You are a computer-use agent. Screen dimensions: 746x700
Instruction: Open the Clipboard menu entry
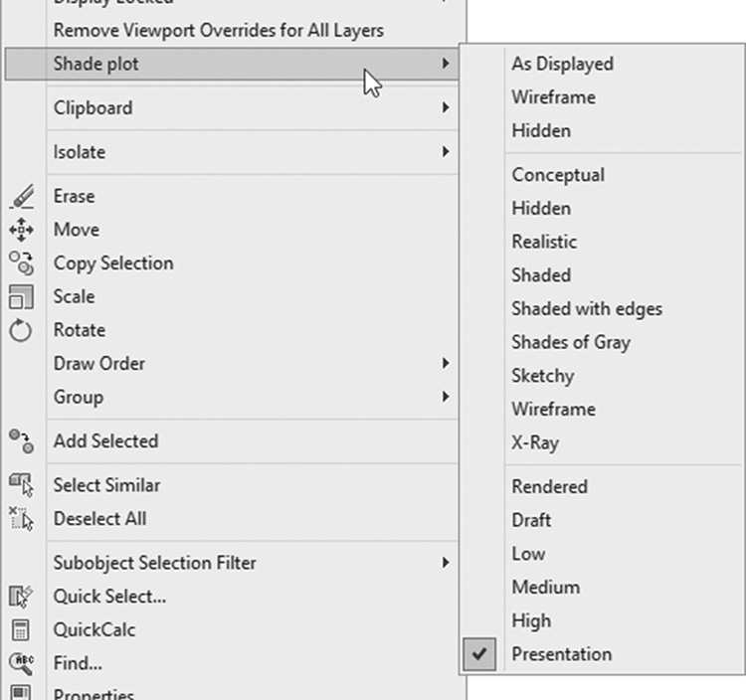(232, 108)
